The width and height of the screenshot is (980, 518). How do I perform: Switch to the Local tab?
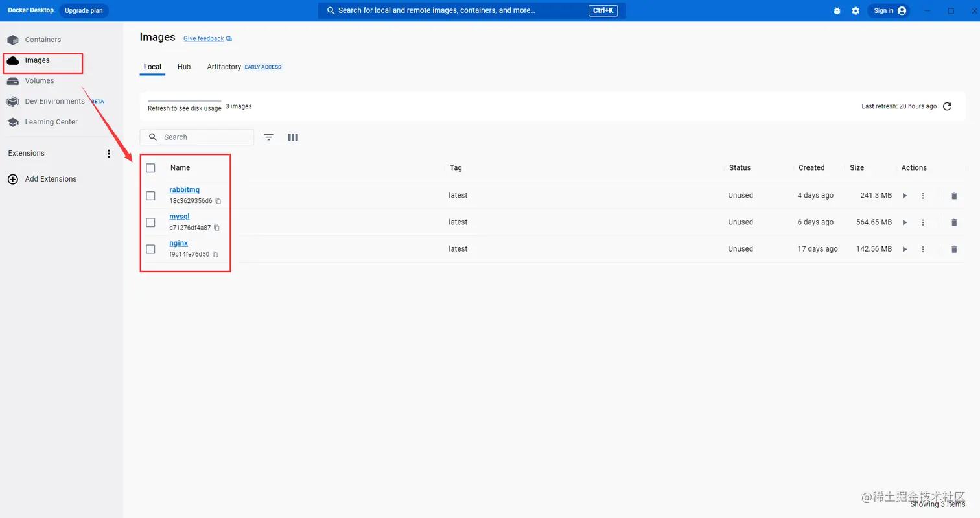[x=152, y=67]
